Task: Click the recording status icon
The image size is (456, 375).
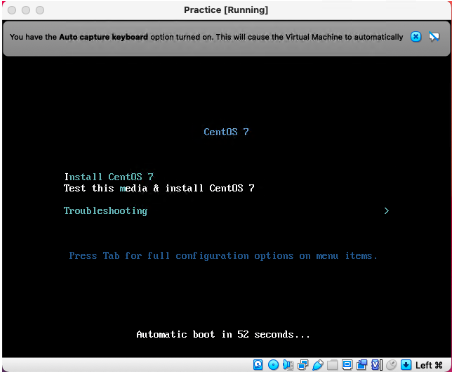Action: pos(362,365)
